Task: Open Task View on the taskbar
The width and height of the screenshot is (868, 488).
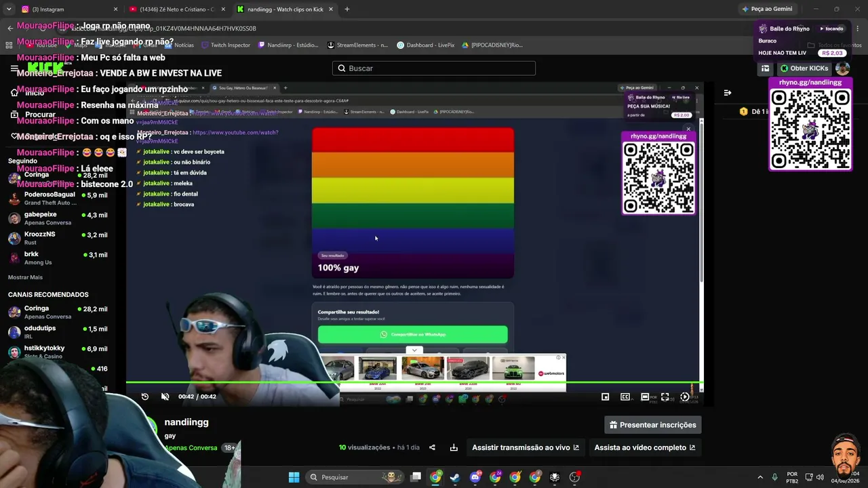Action: coord(416,477)
